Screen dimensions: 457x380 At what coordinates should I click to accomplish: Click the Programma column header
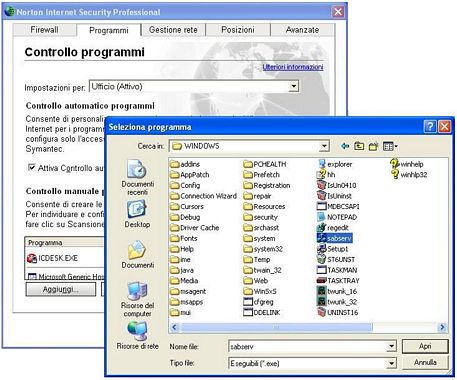(x=63, y=243)
